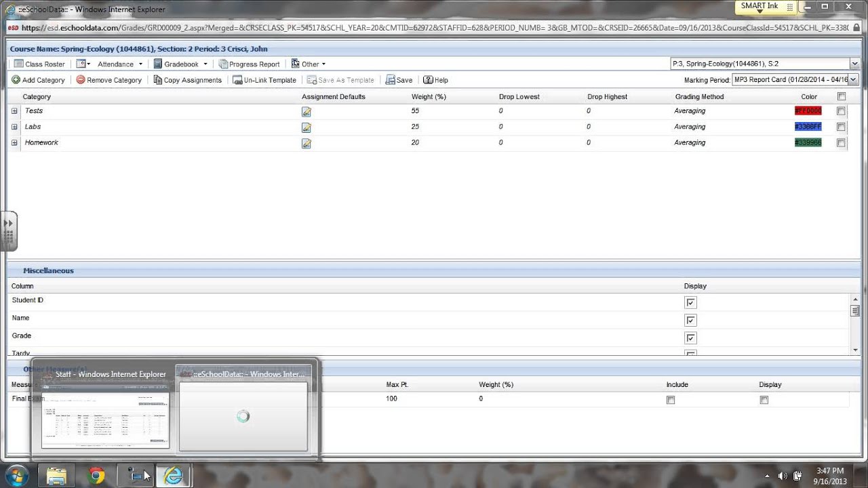Screen dimensions: 868x488
Task: Open the Attendance dropdown arrow
Action: [x=140, y=64]
